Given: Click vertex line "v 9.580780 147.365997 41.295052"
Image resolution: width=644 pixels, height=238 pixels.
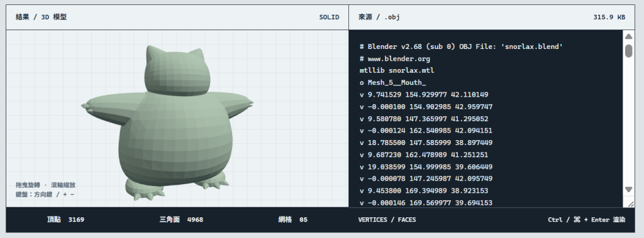Looking at the screenshot, I should point(424,119).
